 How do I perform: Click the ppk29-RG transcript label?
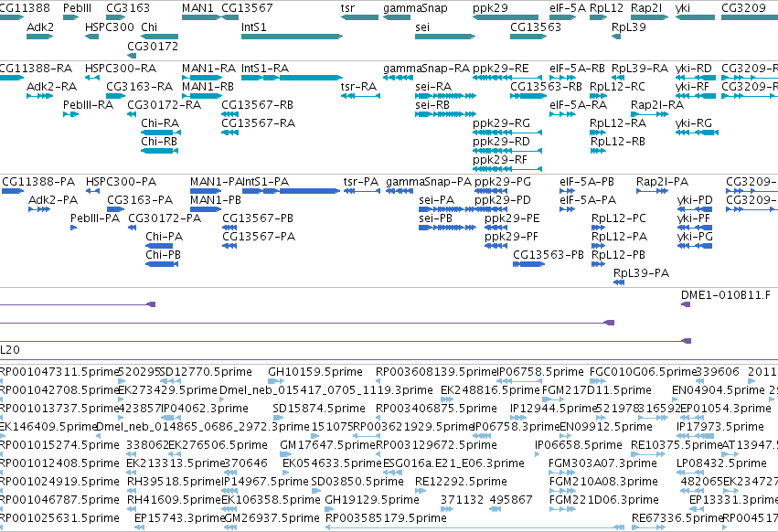coord(501,122)
